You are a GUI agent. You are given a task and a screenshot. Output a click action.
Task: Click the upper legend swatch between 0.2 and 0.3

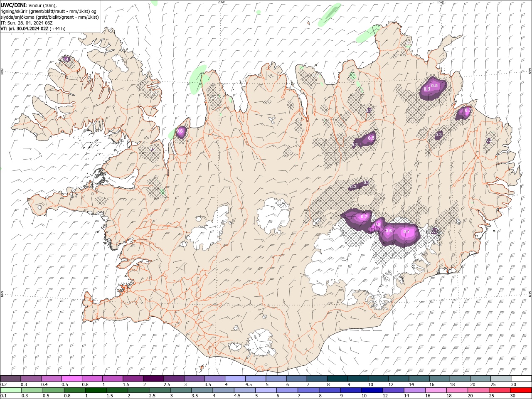[10, 379]
